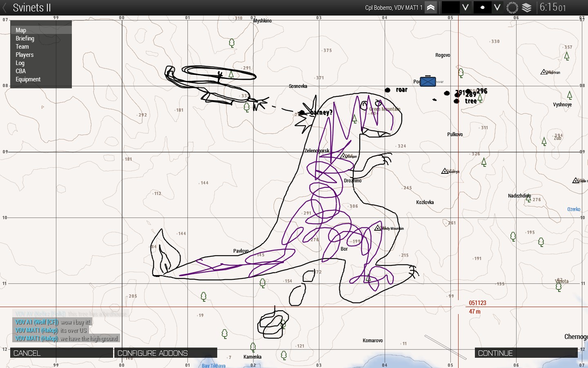Click the 'barney?' marker label
Viewport: 588px width, 368px height.
coord(321,112)
